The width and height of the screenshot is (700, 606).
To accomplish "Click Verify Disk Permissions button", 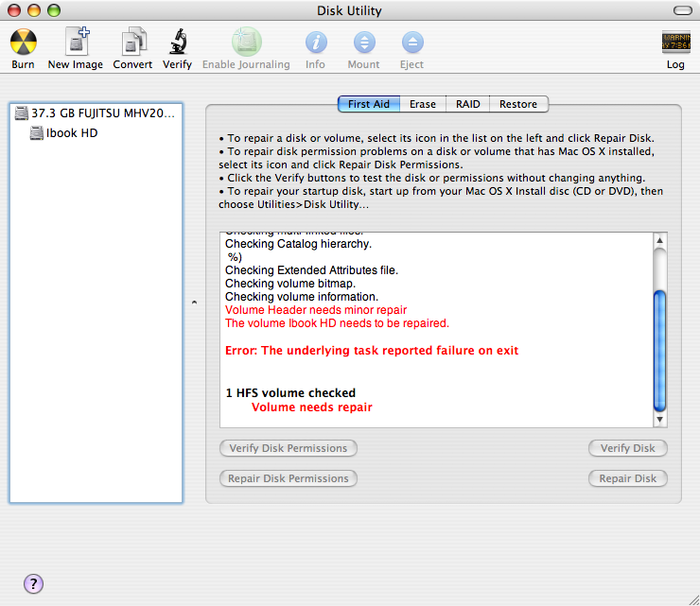I will tap(289, 448).
